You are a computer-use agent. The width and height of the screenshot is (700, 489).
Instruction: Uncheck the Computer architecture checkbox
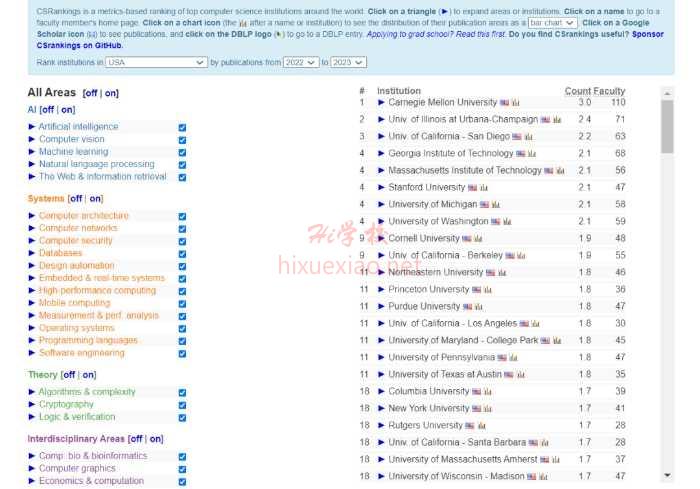[182, 216]
